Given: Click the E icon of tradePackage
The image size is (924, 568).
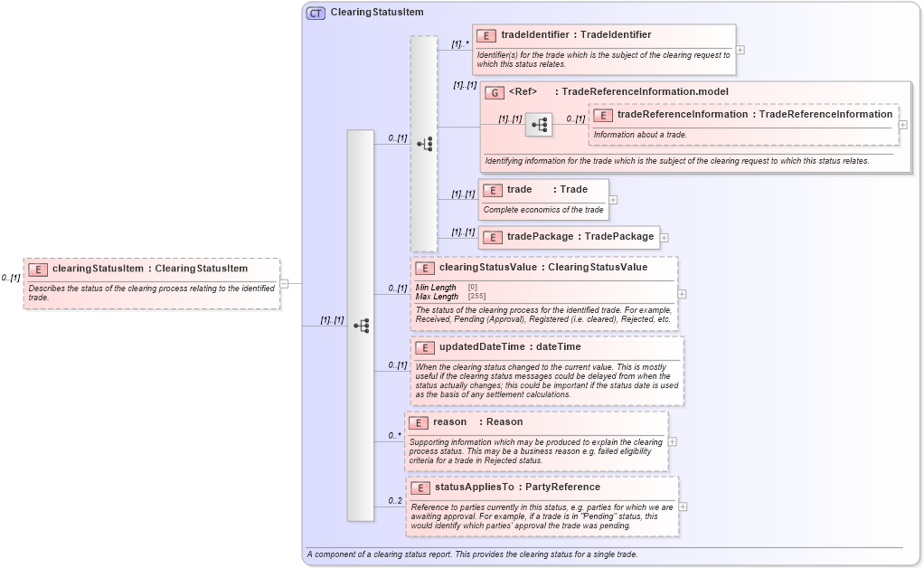Looking at the screenshot, I should tap(493, 237).
